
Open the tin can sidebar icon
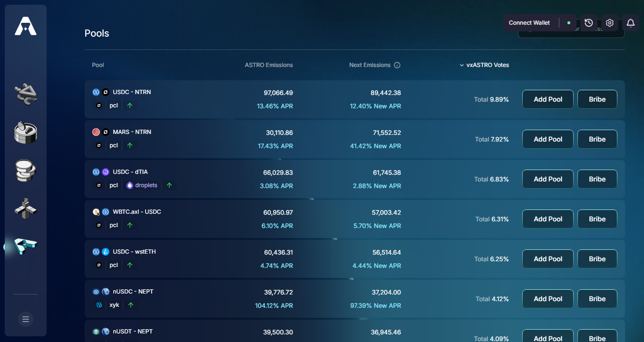pyautogui.click(x=26, y=132)
